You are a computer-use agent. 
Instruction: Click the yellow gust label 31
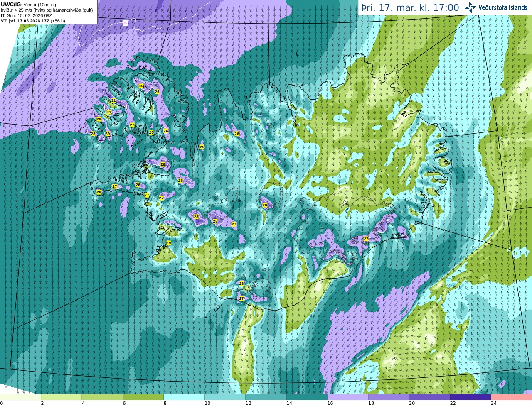point(113,100)
